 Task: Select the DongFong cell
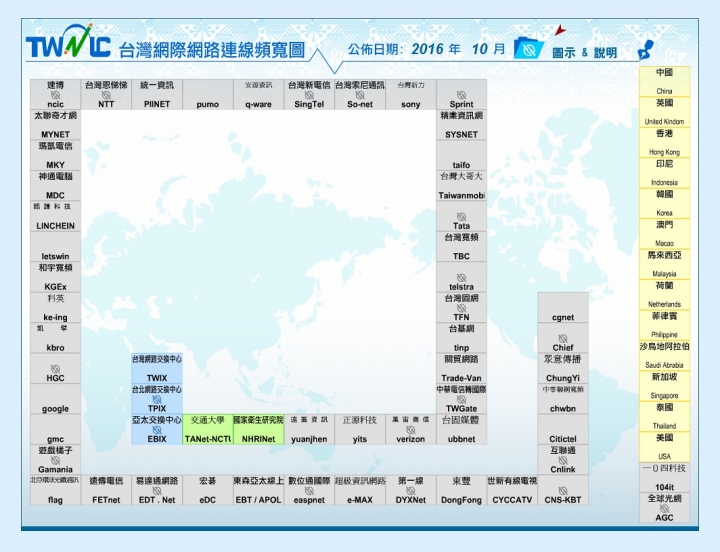(x=461, y=490)
